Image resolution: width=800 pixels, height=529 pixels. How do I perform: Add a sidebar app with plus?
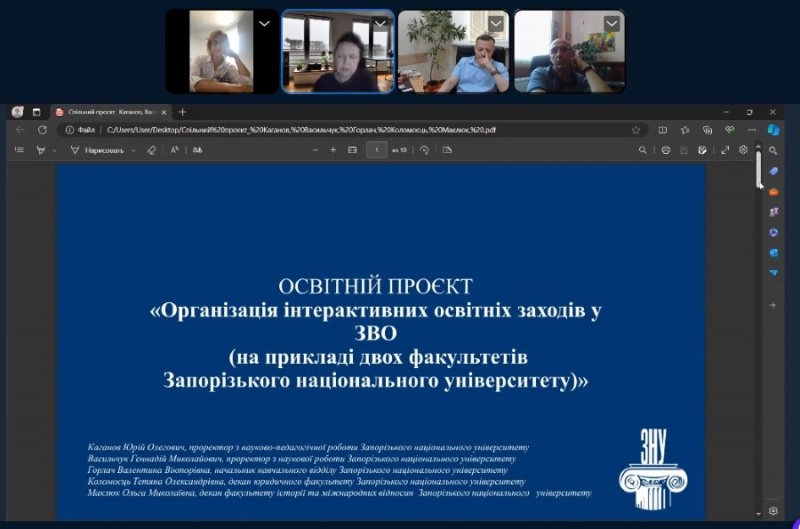click(773, 305)
